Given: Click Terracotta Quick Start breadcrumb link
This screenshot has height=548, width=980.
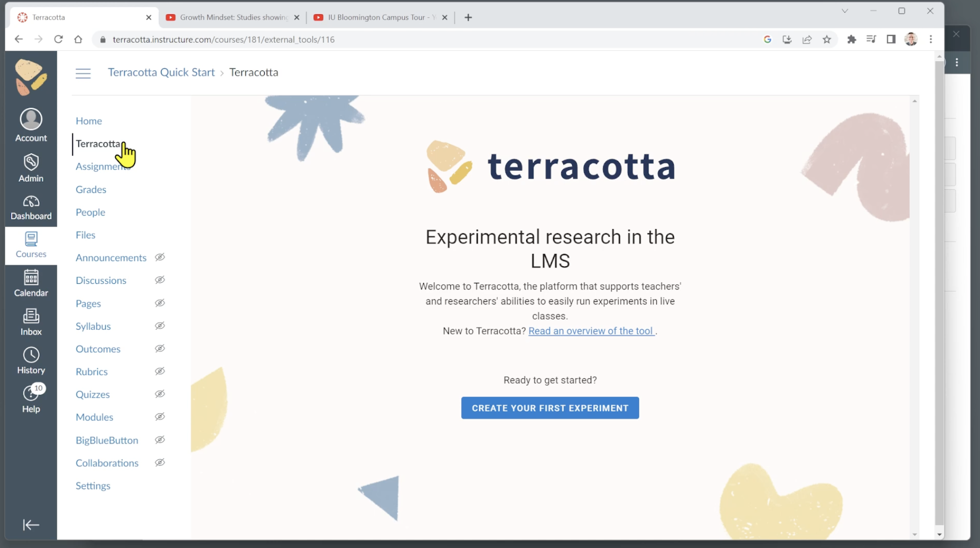Looking at the screenshot, I should point(161,72).
